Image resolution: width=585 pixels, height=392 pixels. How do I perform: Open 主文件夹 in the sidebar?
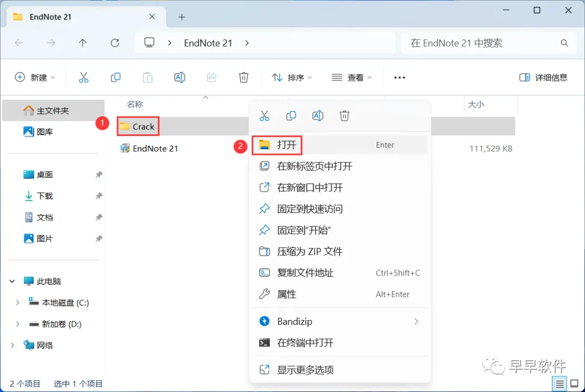[x=53, y=111]
